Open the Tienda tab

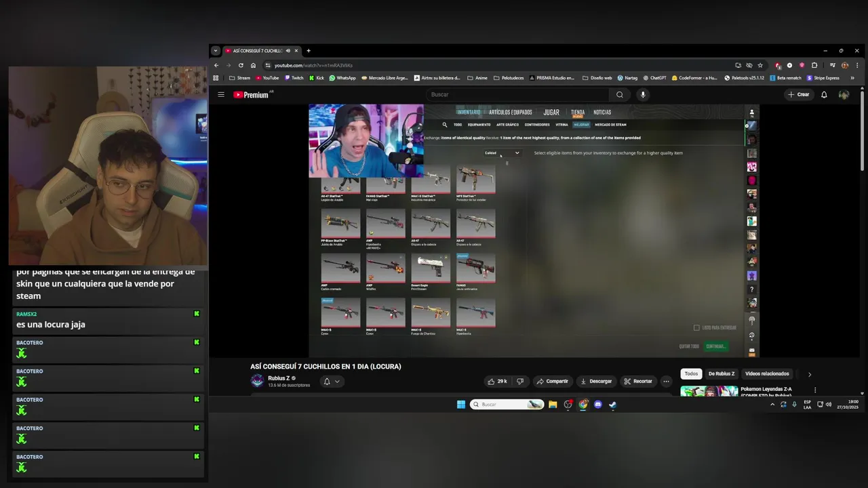pyautogui.click(x=578, y=113)
